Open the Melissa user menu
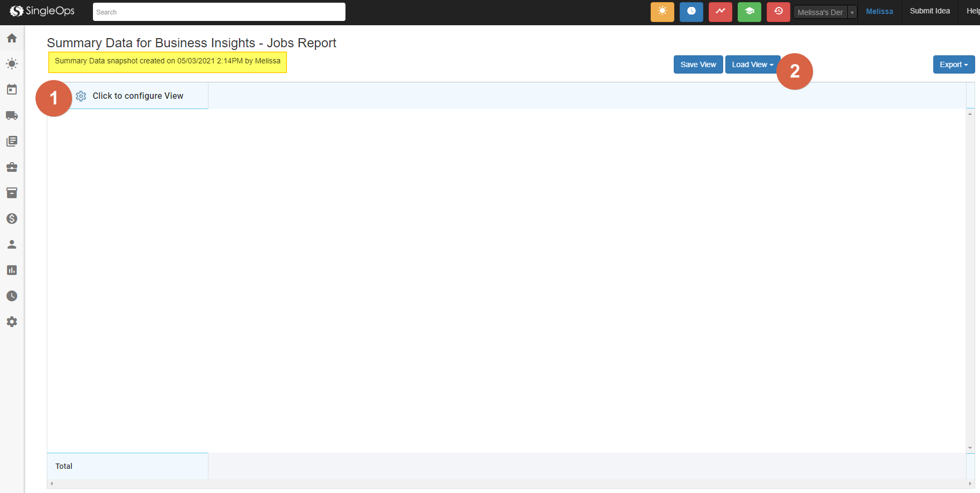This screenshot has width=980, height=493. [879, 11]
